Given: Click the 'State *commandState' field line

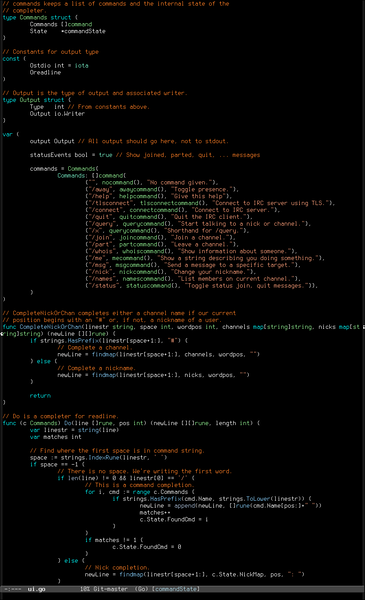Looking at the screenshot, I should click(x=67, y=31).
